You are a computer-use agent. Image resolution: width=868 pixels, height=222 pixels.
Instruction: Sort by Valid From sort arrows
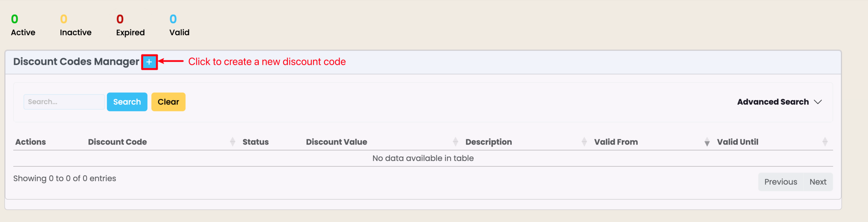click(x=707, y=142)
